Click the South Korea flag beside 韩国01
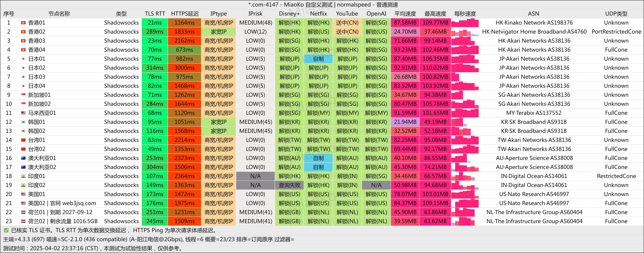Image resolution: width=644 pixels, height=253 pixels. pyautogui.click(x=23, y=122)
